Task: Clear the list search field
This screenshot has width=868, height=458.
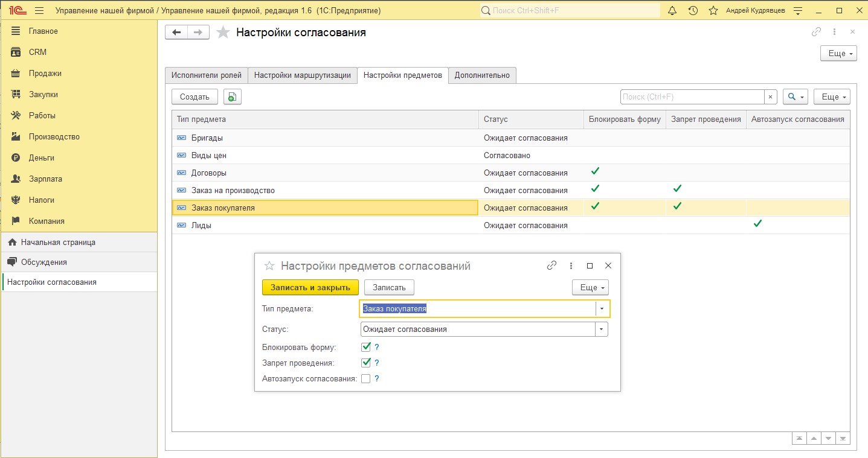Action: tap(771, 97)
